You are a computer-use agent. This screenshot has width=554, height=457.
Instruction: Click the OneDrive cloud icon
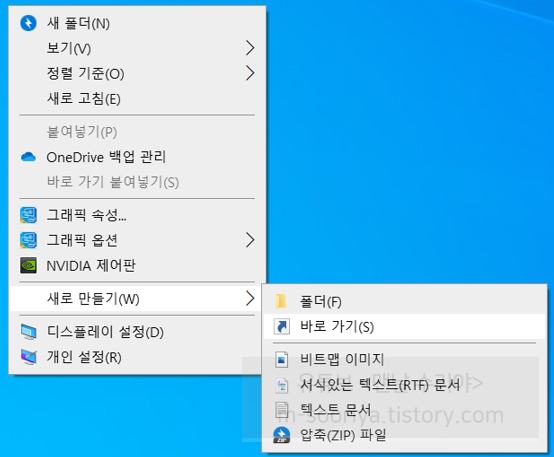click(x=28, y=157)
